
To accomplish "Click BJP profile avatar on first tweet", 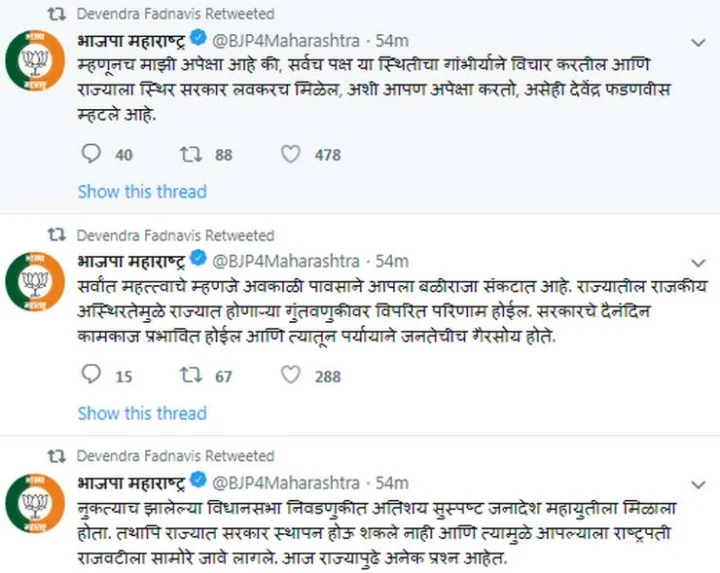I will 35,61.
